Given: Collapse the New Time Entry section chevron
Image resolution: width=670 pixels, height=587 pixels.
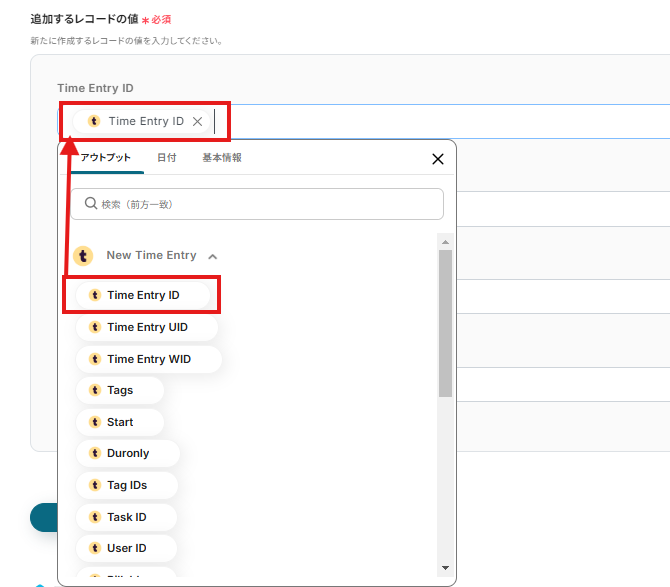Looking at the screenshot, I should tap(212, 256).
